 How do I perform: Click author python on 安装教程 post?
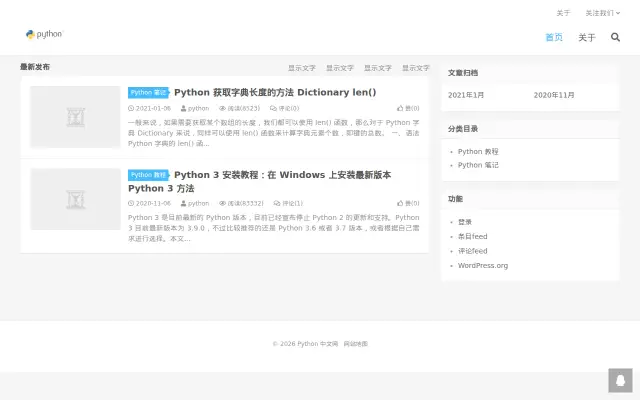tap(195, 203)
